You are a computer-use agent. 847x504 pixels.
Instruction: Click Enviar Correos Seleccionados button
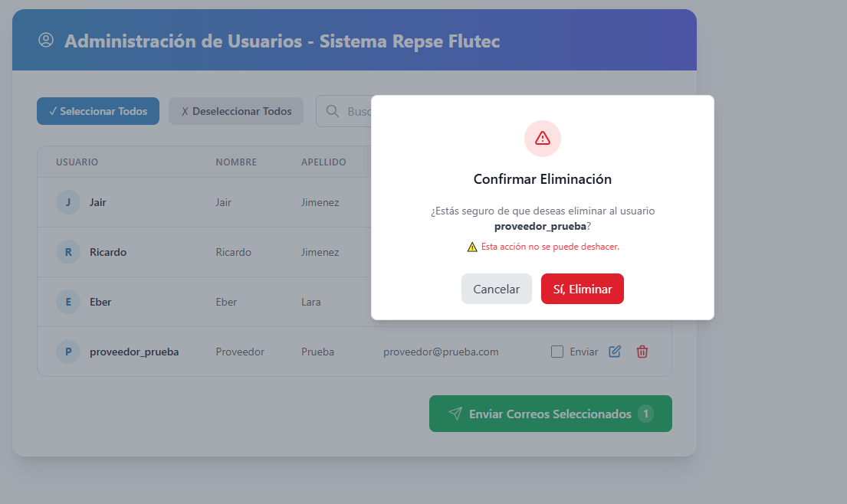tap(550, 414)
